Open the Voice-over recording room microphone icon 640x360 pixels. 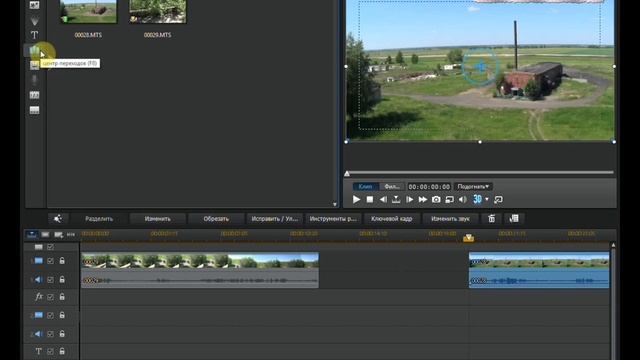(34, 80)
